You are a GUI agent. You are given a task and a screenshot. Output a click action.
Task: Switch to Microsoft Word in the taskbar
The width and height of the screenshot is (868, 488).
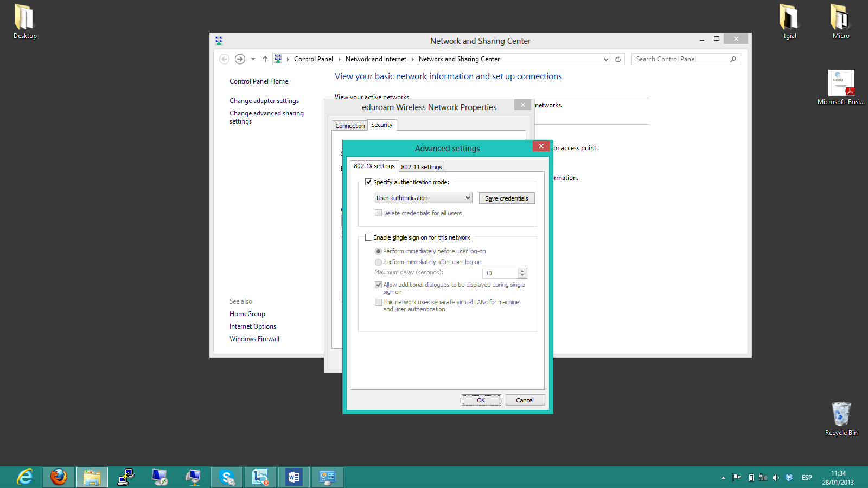click(294, 477)
